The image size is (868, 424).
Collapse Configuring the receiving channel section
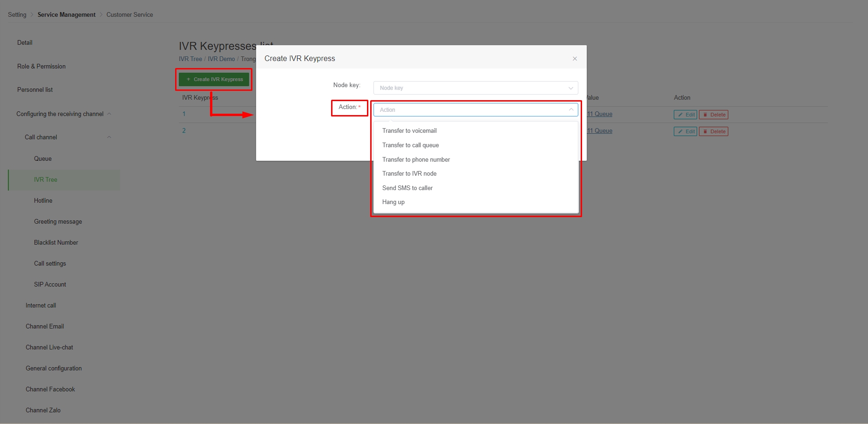pyautogui.click(x=109, y=114)
